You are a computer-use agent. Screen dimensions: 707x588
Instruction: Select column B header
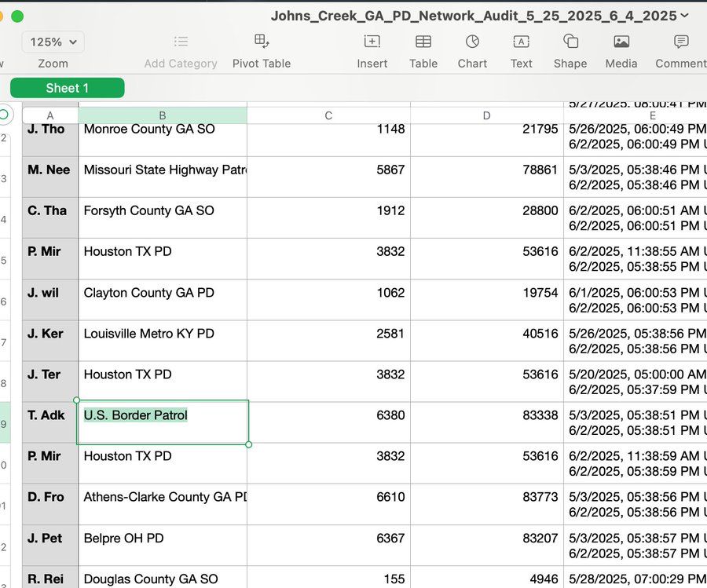point(163,115)
